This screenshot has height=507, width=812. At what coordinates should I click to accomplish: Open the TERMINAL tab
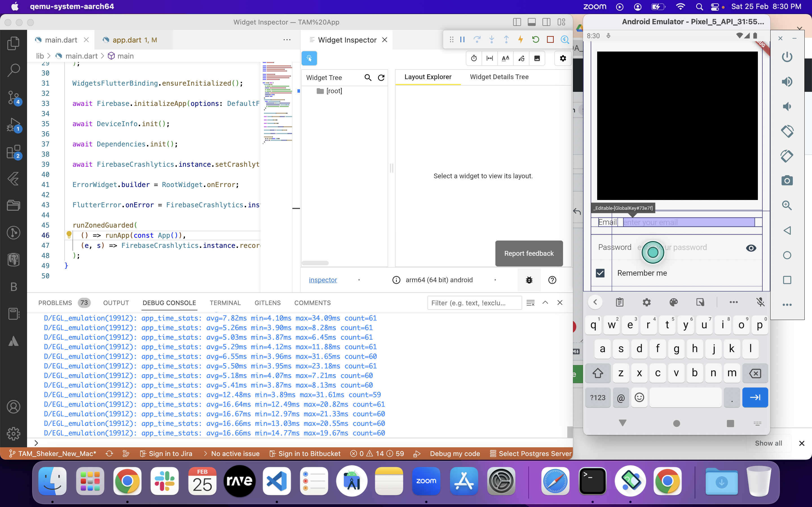tap(225, 303)
